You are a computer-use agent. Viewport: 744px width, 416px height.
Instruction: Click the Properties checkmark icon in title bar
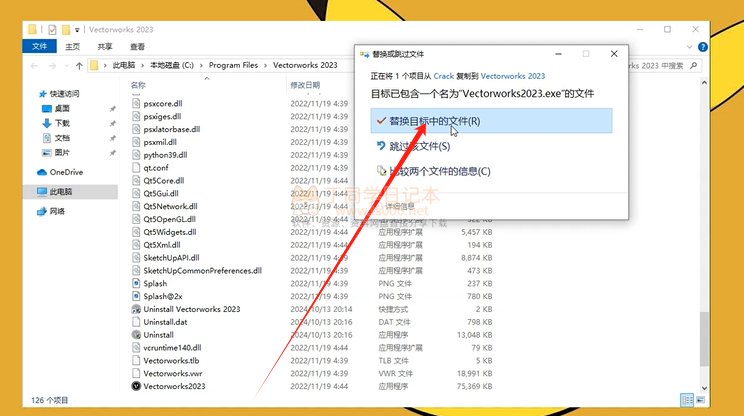(x=52, y=29)
